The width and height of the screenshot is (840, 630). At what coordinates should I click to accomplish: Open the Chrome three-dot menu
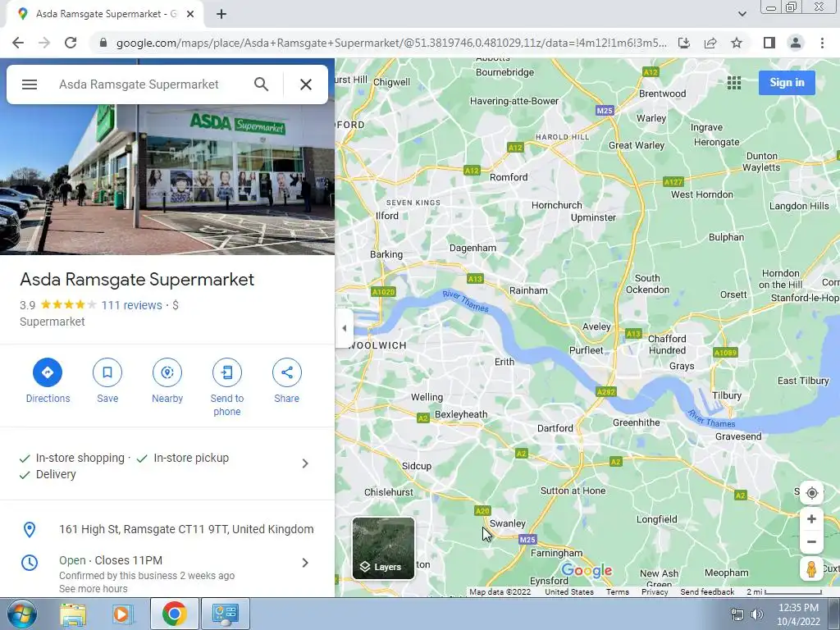[x=822, y=43]
